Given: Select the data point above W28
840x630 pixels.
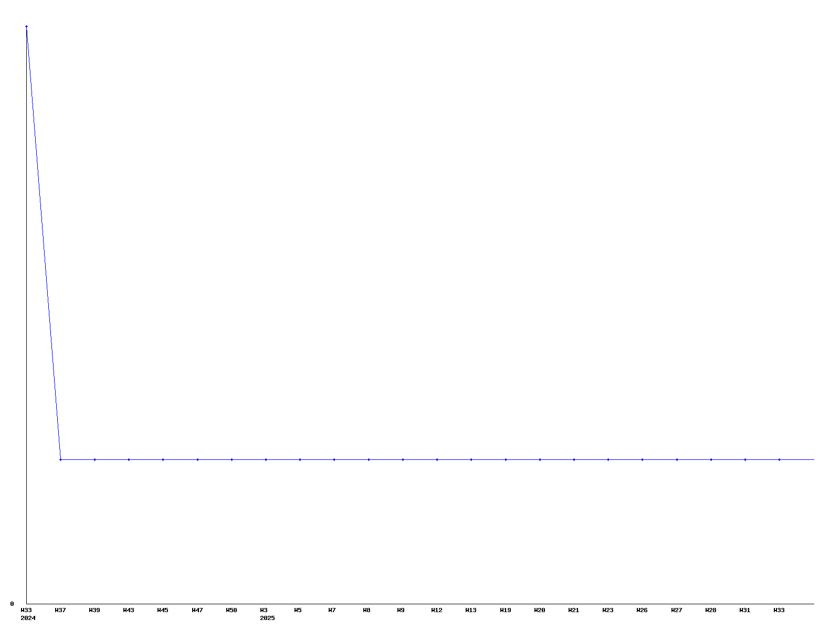Looking at the screenshot, I should [x=711, y=459].
